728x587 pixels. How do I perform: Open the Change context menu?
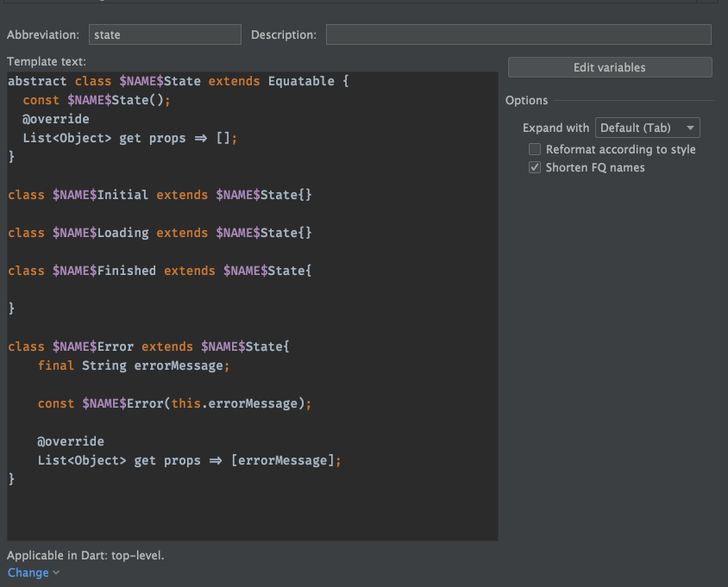pos(28,572)
